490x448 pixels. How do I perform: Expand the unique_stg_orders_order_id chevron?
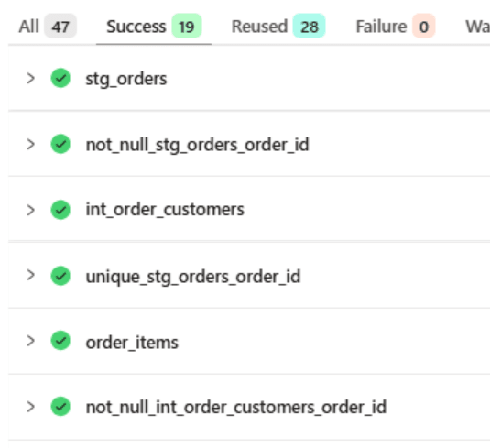(x=30, y=275)
